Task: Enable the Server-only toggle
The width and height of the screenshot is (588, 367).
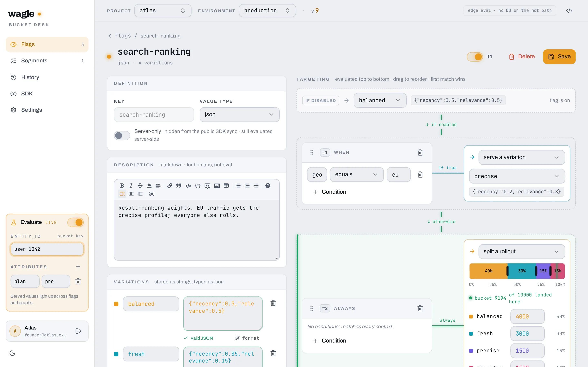Action: (122, 135)
